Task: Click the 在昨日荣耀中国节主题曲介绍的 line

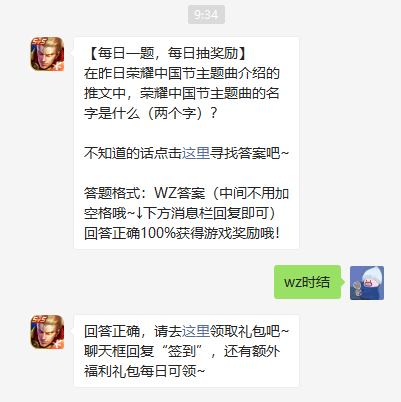Action: point(182,73)
